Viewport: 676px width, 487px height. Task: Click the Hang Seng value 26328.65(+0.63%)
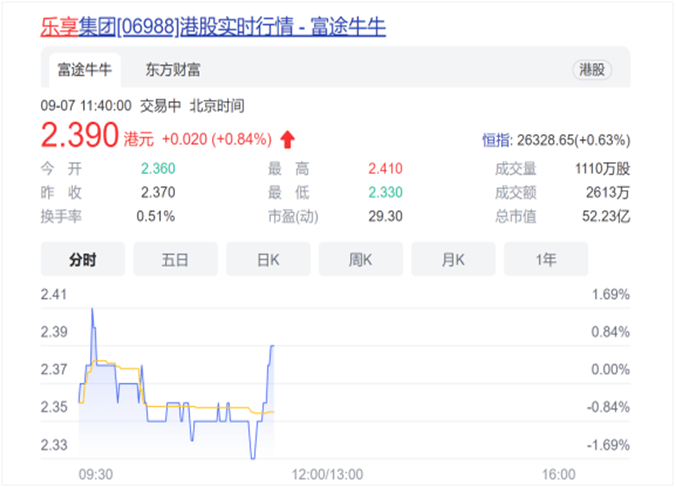[x=573, y=140]
